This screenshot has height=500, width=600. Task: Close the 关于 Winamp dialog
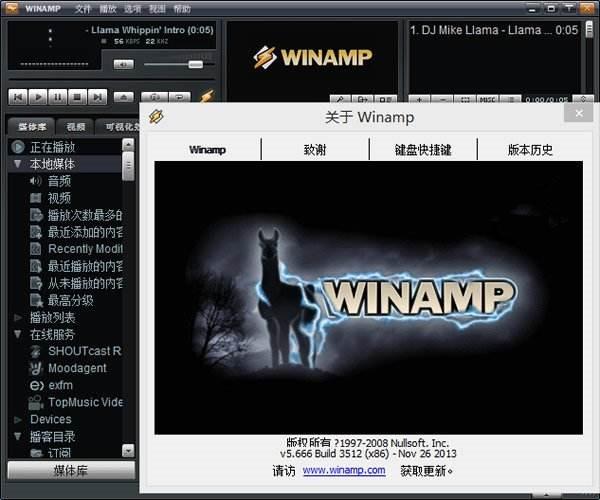tap(579, 113)
